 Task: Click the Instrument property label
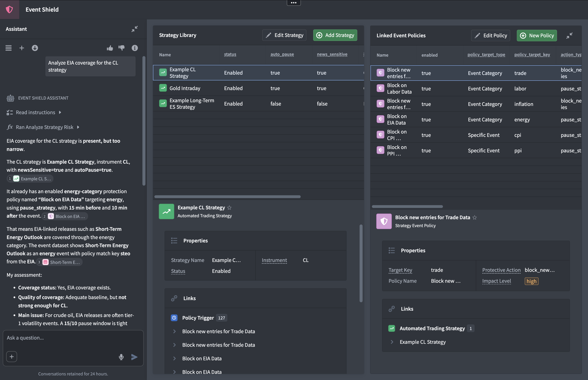(x=274, y=260)
